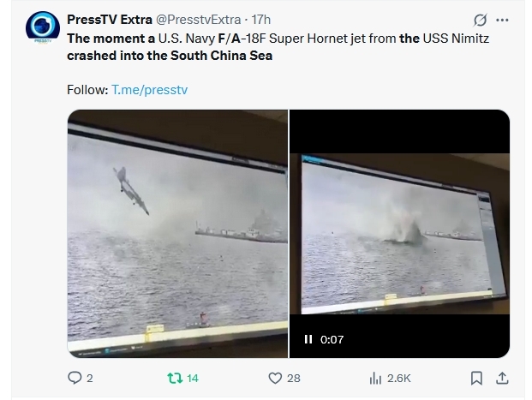View post analytics bar chart icon
Viewport: 532px width, 400px height.
(x=375, y=378)
